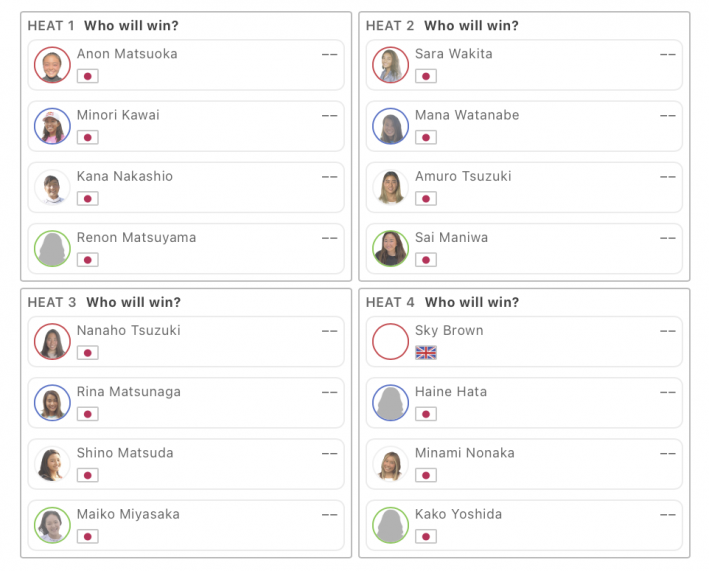This screenshot has width=709, height=571.
Task: Pick Sara Wakita as Heat 2 winner
Action: point(524,65)
